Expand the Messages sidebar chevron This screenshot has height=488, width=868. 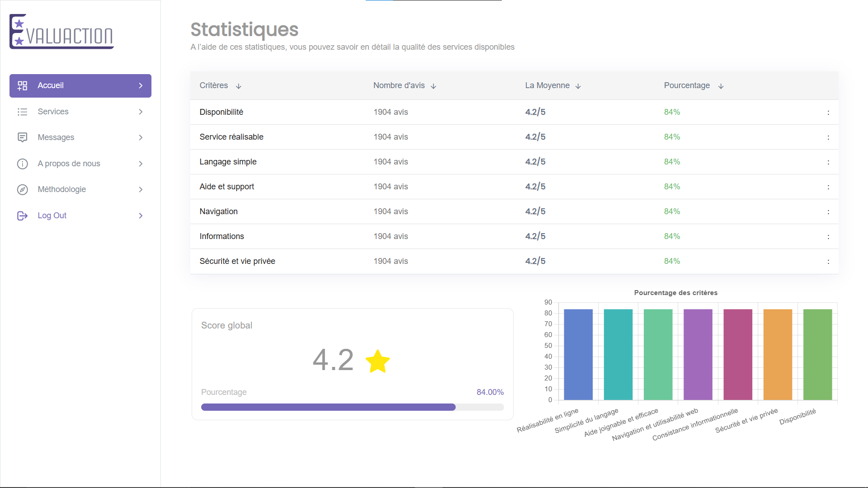(x=141, y=137)
